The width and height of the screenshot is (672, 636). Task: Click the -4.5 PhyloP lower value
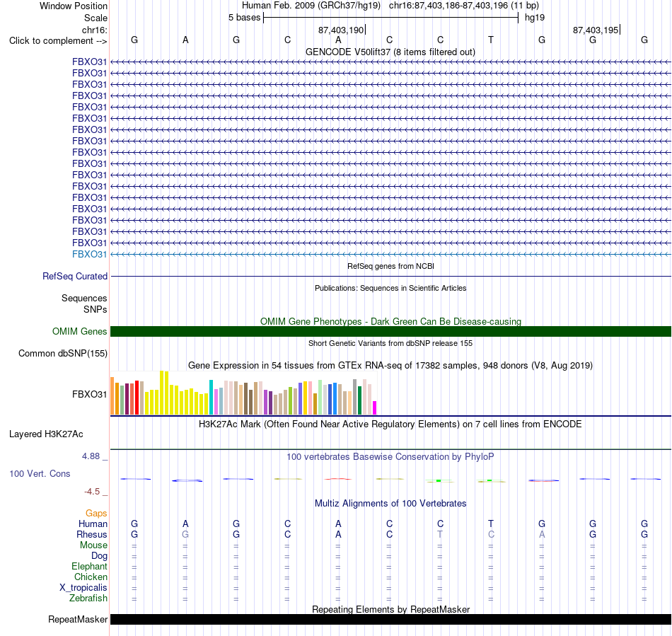92,492
